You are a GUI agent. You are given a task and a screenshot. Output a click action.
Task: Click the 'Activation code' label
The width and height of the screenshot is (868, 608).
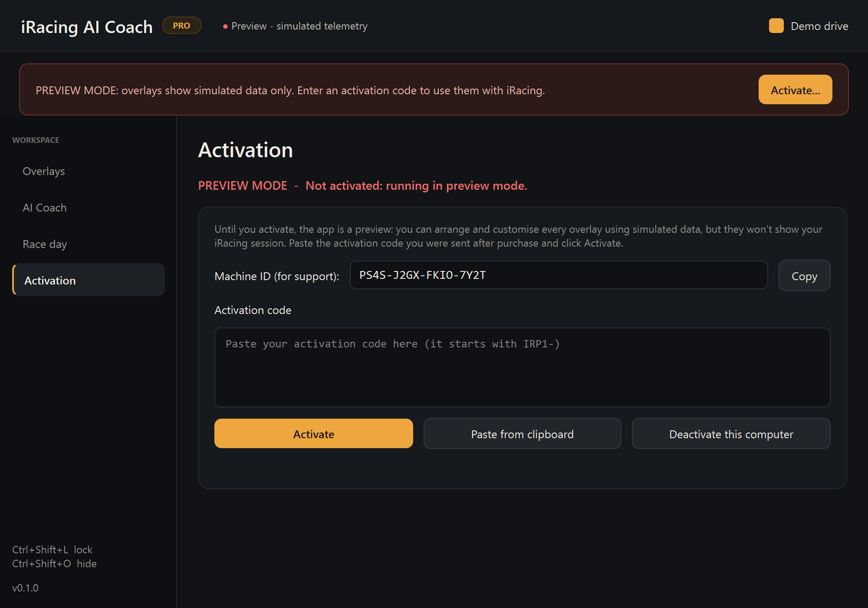tap(253, 310)
